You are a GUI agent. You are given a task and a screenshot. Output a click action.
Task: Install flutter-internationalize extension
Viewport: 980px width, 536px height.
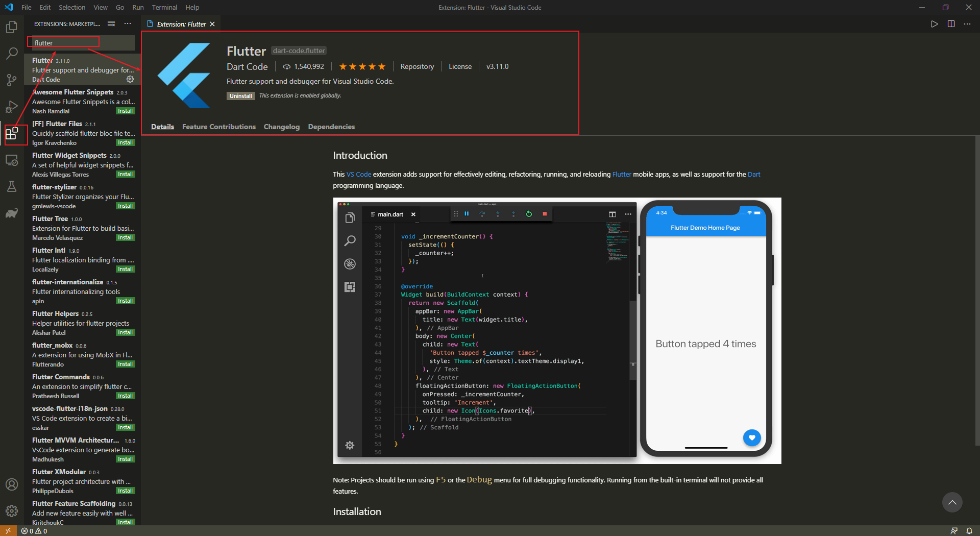pyautogui.click(x=125, y=301)
